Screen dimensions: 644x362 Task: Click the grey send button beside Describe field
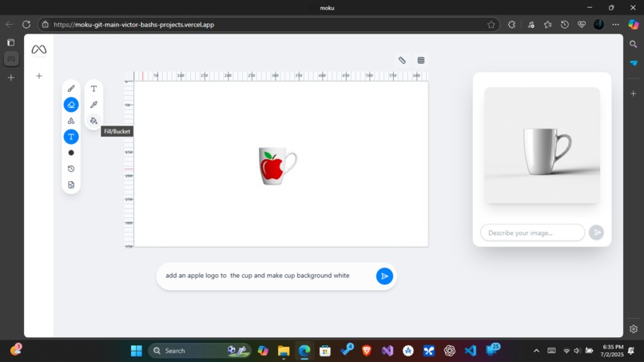[x=596, y=233]
